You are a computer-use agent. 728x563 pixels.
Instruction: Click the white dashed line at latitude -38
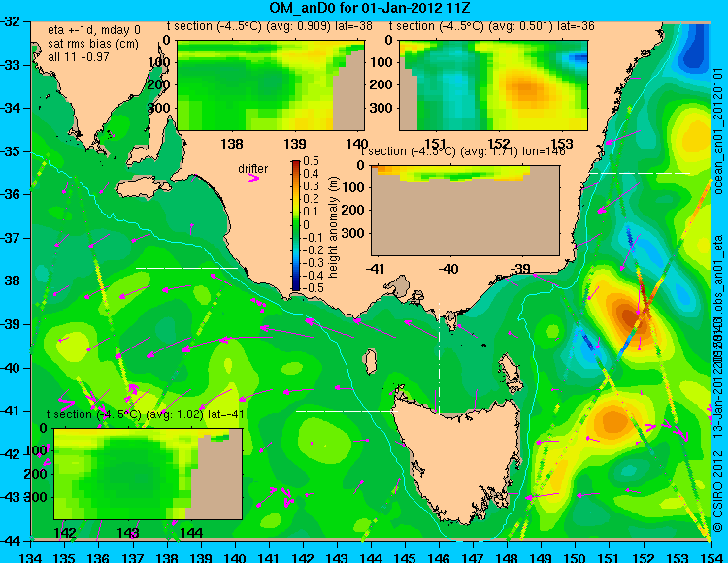tap(186, 268)
